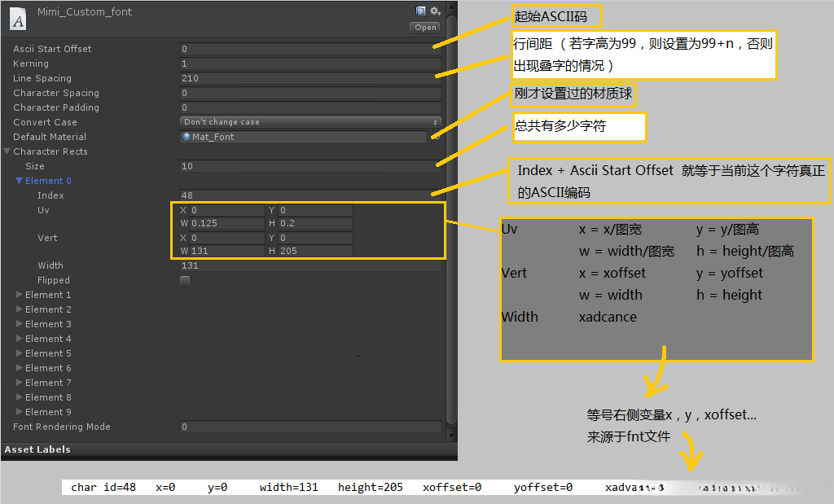Click the inspector scrollbar up arrow

[451, 7]
